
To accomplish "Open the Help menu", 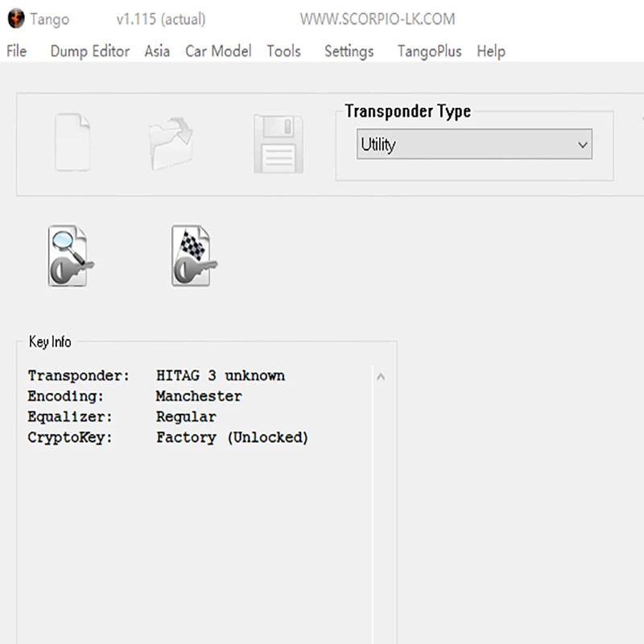I will pyautogui.click(x=491, y=52).
